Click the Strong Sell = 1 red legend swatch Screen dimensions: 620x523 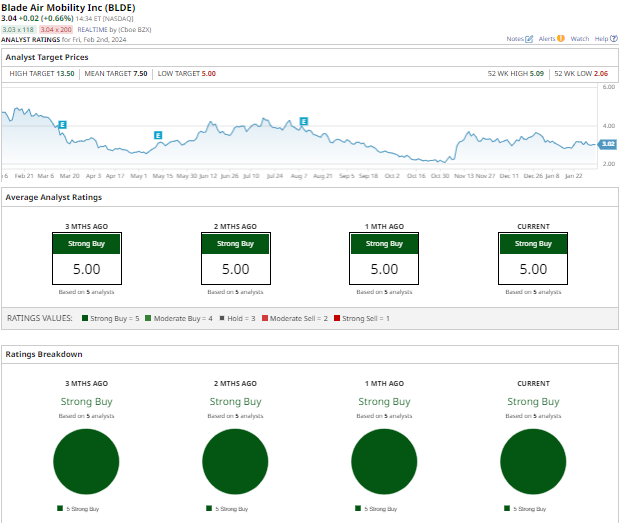[337, 318]
